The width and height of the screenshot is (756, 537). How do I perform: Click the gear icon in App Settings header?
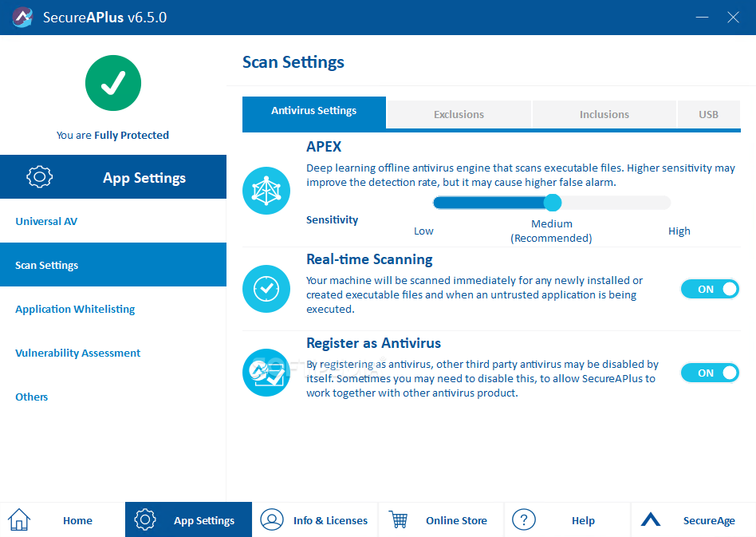pyautogui.click(x=40, y=176)
